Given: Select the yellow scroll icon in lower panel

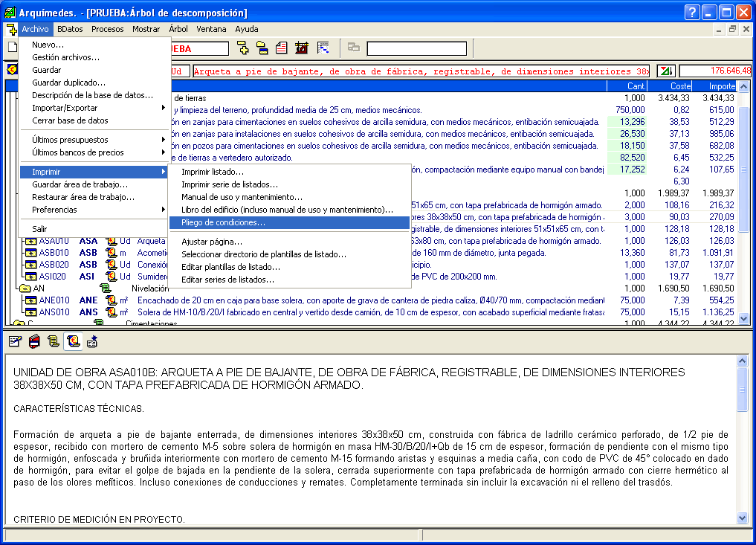Looking at the screenshot, I should point(54,341).
